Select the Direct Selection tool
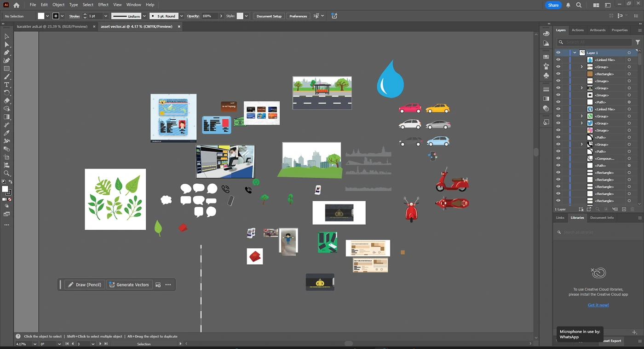 (7, 45)
